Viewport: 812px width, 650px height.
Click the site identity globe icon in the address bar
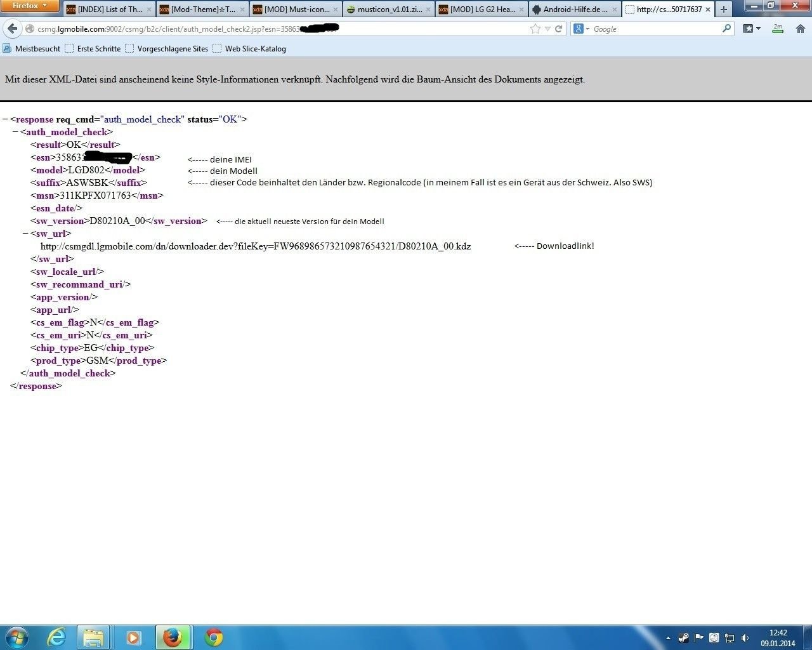click(x=30, y=29)
